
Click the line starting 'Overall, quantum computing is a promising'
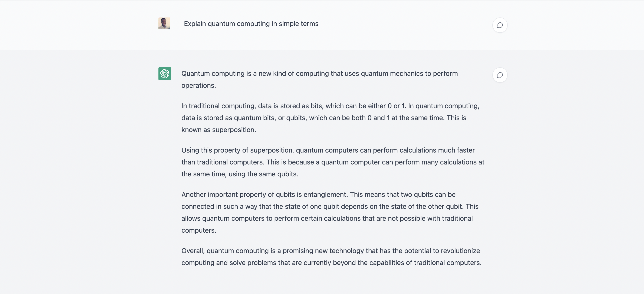click(331, 251)
